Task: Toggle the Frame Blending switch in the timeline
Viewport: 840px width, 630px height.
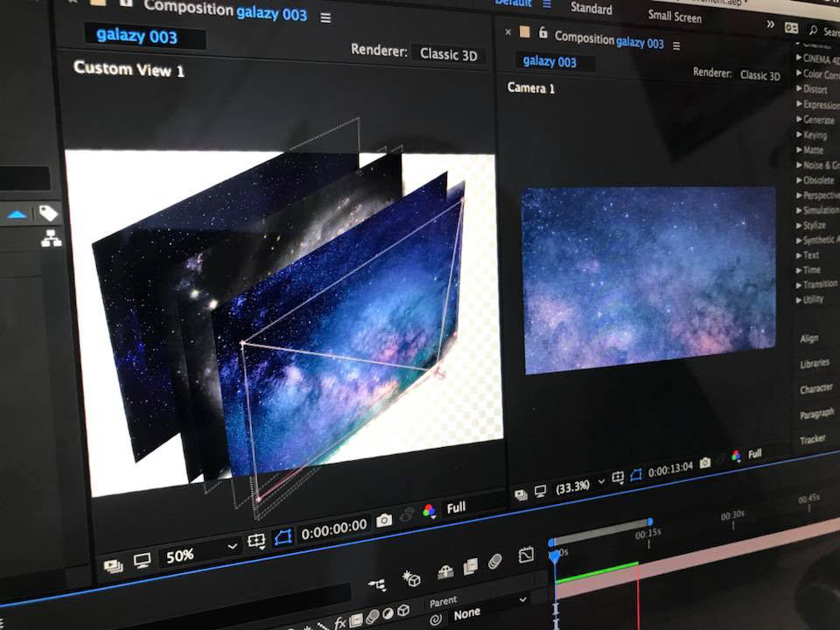Action: coord(470,566)
